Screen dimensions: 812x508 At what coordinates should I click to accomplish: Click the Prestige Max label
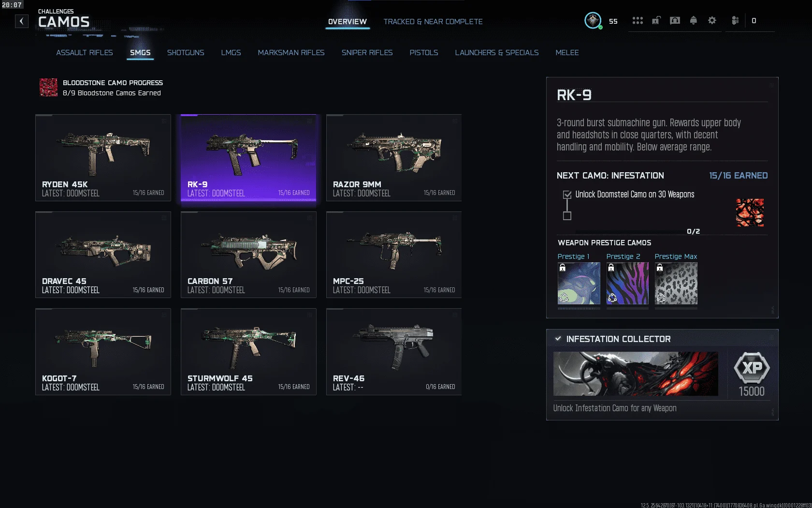point(676,256)
